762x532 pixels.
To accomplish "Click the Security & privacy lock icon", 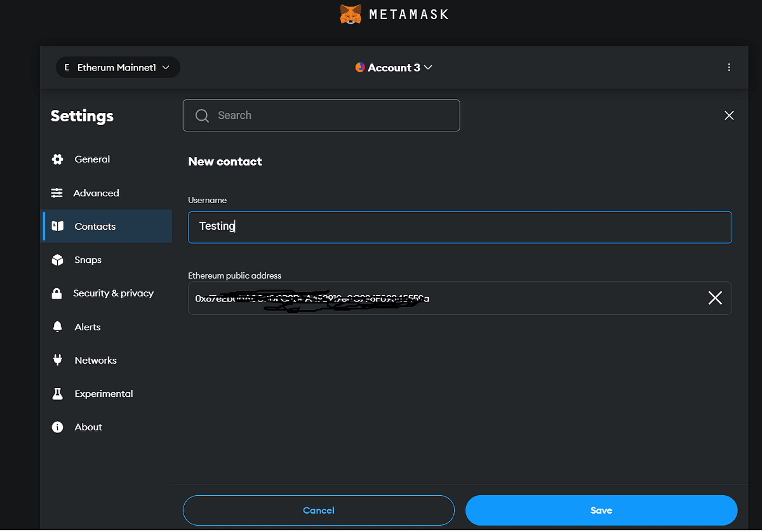I will click(x=57, y=293).
